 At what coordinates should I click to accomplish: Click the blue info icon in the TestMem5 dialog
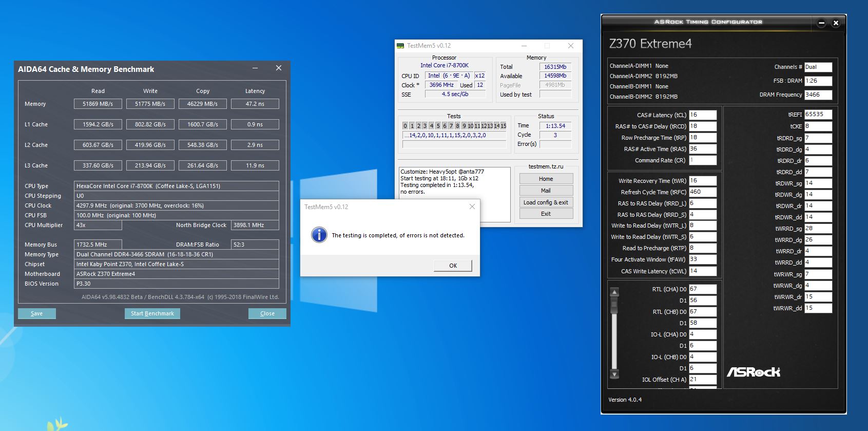point(319,235)
